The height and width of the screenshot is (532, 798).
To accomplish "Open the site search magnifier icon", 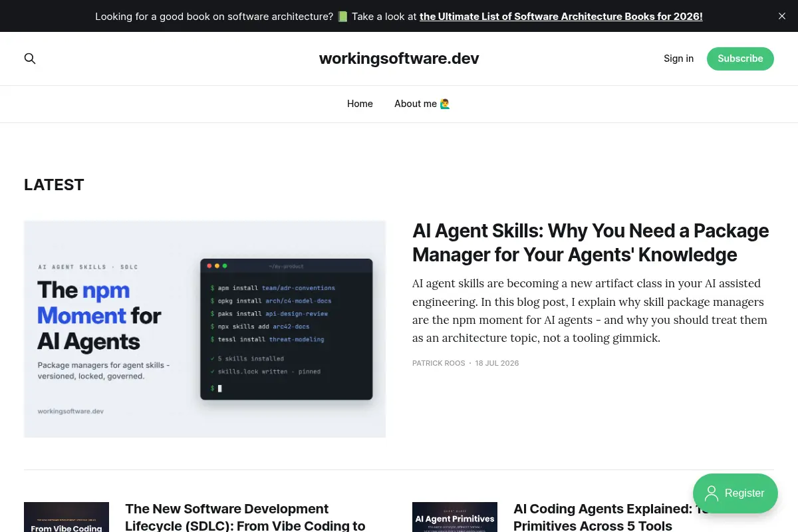I will click(x=30, y=59).
